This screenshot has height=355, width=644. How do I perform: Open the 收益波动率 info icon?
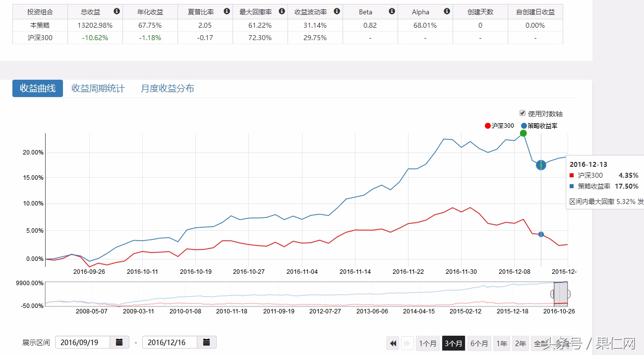337,11
